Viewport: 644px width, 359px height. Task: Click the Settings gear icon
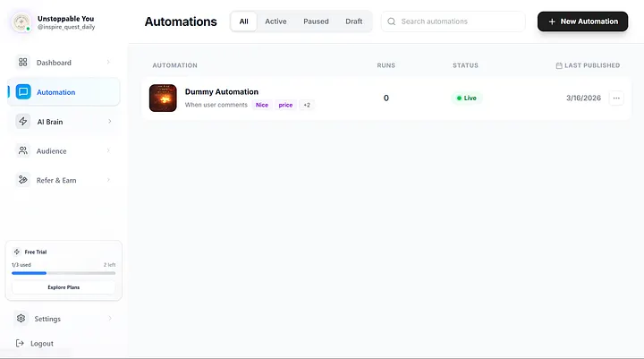[21, 319]
